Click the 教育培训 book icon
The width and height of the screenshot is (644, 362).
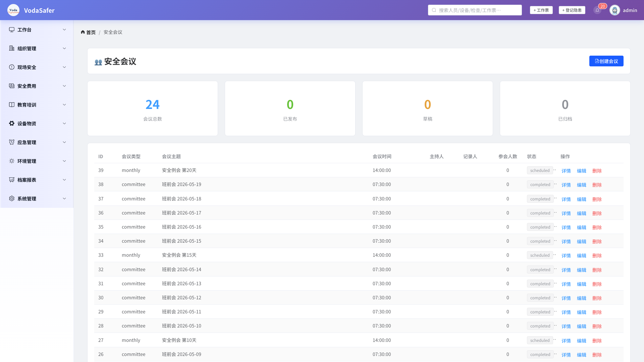(x=12, y=105)
